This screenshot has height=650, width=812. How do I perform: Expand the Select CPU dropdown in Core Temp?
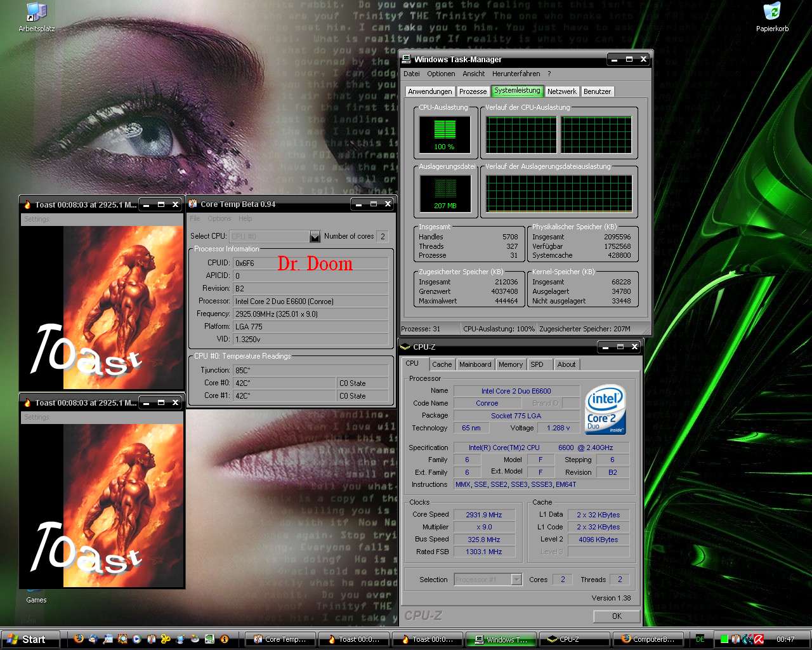pos(315,237)
